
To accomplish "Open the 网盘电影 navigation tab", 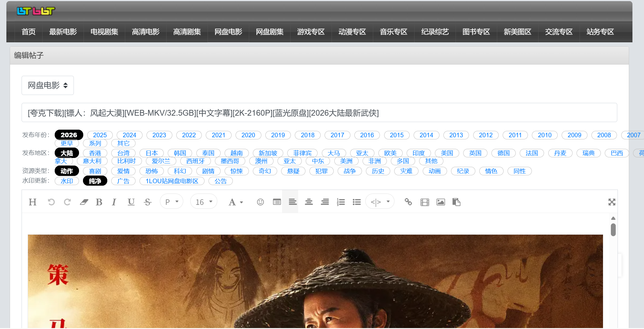I will pyautogui.click(x=228, y=32).
